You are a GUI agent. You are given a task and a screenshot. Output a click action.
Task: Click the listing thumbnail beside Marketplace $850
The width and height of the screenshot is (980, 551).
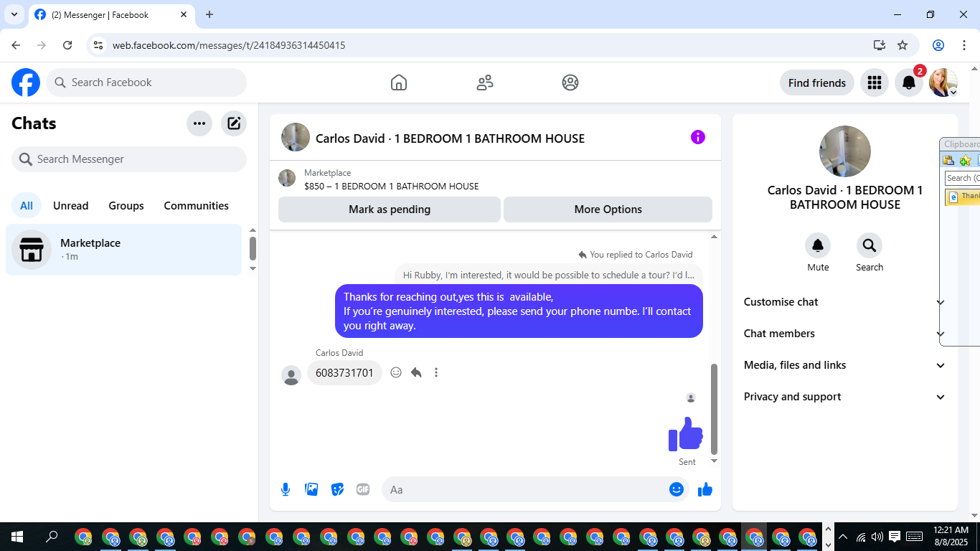(x=287, y=178)
